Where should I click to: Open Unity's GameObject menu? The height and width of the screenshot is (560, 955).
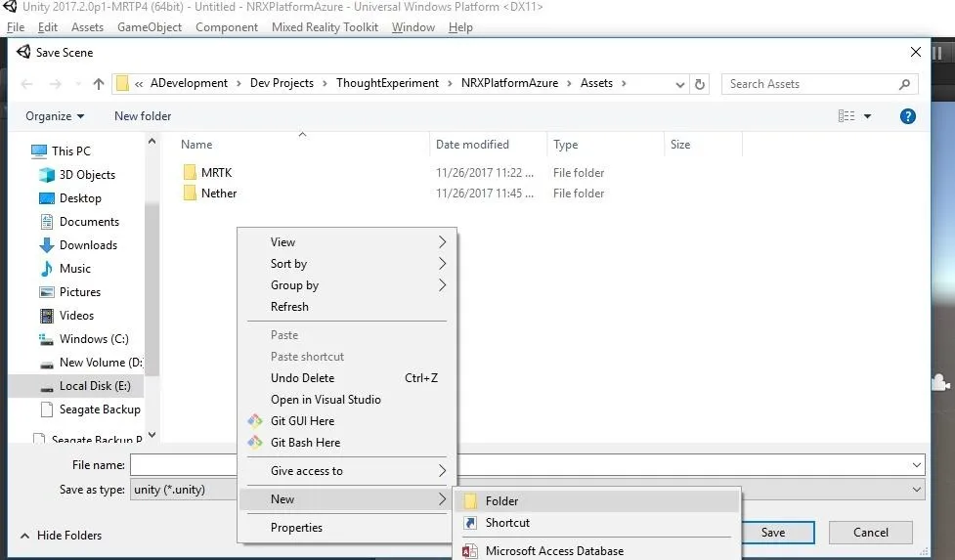[x=150, y=27]
